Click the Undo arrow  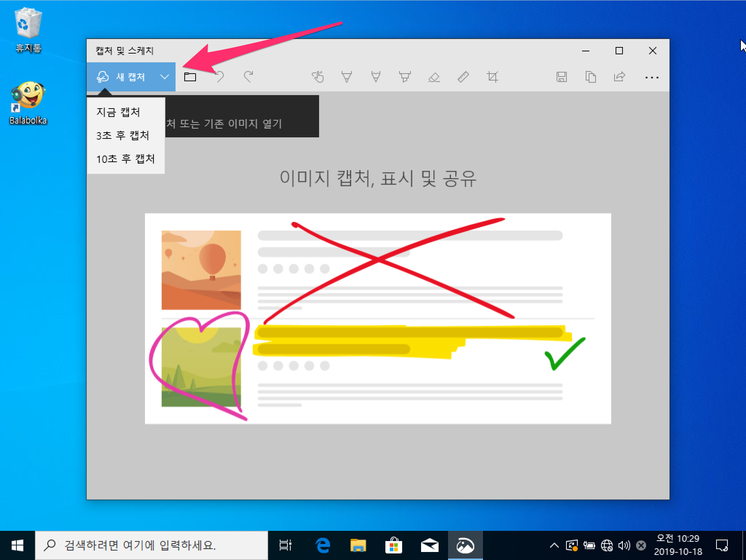219,77
